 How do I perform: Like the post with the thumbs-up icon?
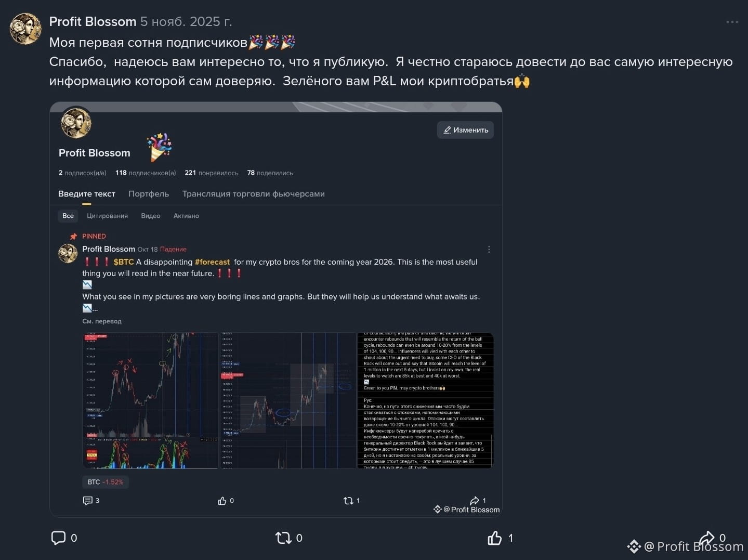tap(494, 538)
